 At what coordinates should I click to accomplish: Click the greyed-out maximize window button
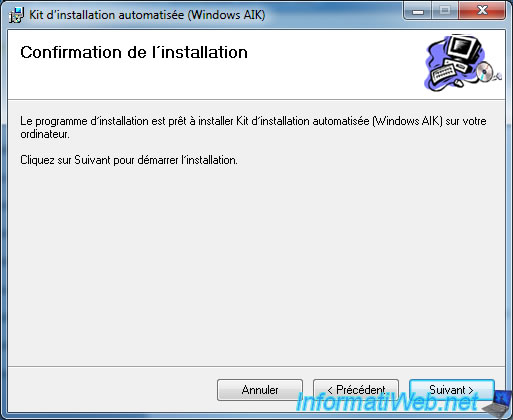pos(445,11)
